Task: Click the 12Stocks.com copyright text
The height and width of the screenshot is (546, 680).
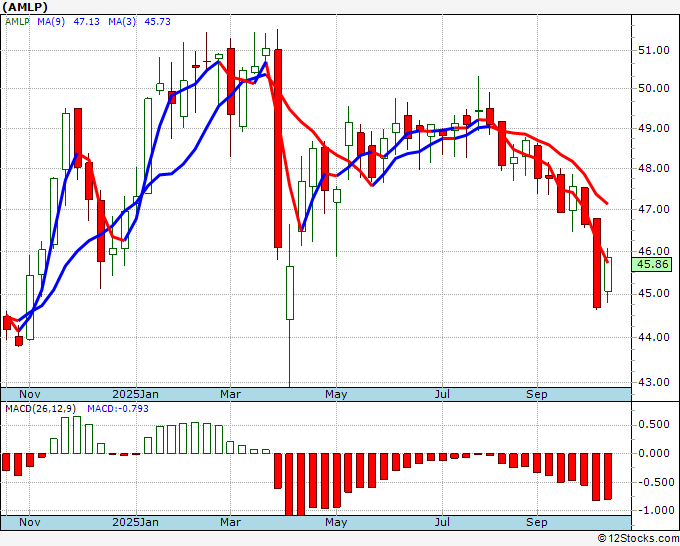Action: [x=638, y=538]
